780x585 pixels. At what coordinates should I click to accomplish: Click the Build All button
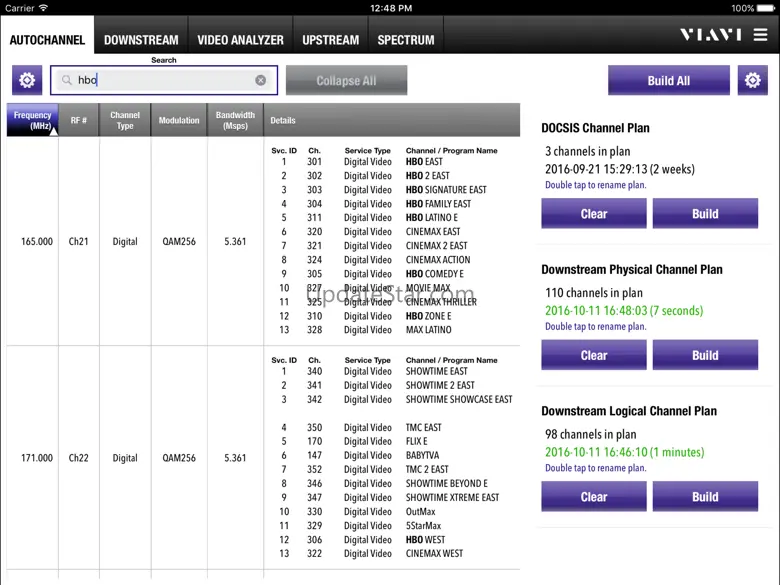pos(669,80)
